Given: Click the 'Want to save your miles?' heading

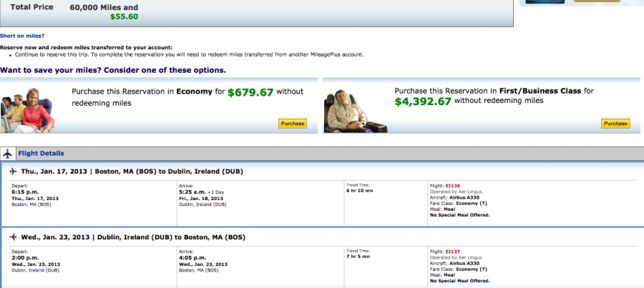Looking at the screenshot, I should [113, 70].
